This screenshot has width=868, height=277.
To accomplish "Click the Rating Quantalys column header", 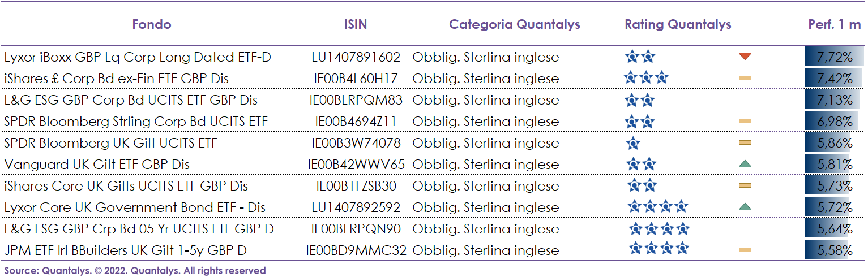I will click(678, 24).
